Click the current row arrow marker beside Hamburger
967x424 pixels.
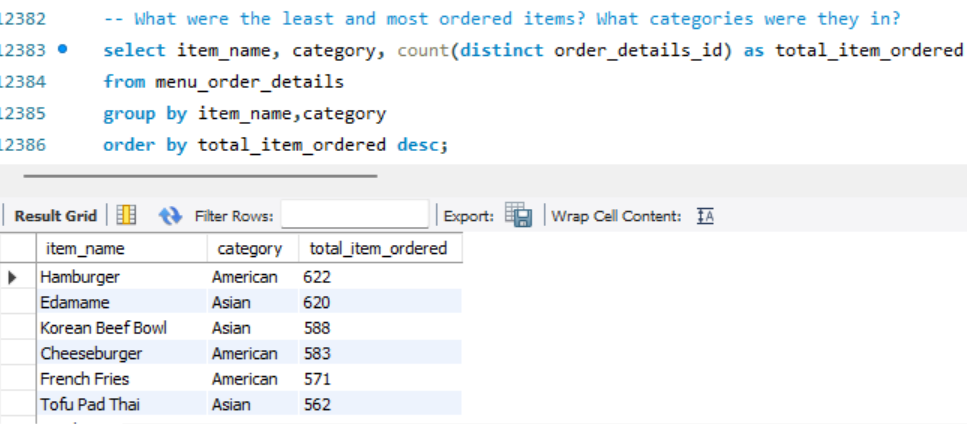(x=12, y=277)
